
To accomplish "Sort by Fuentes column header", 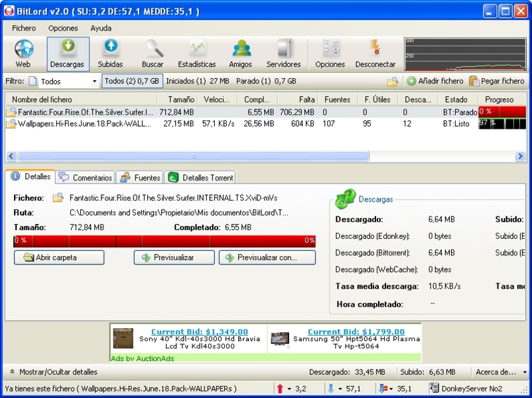I will pos(337,99).
